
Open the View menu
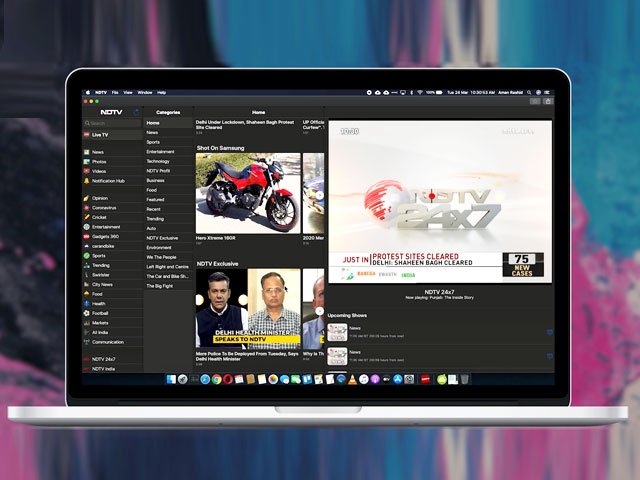(x=128, y=93)
